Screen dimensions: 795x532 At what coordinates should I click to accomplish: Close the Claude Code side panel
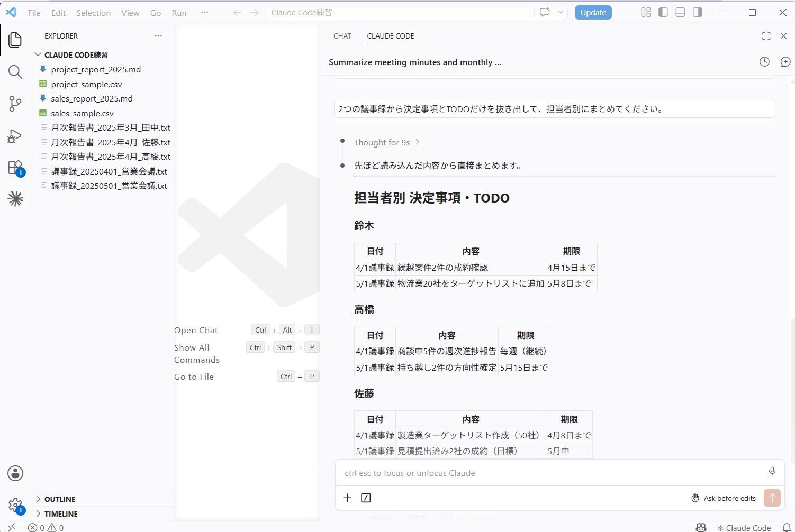(x=783, y=36)
